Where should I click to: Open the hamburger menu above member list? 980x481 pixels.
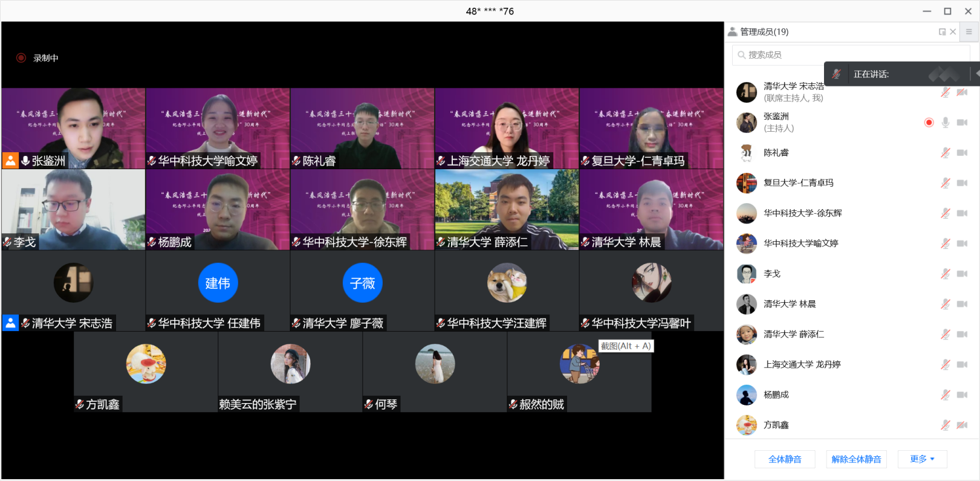click(x=969, y=32)
